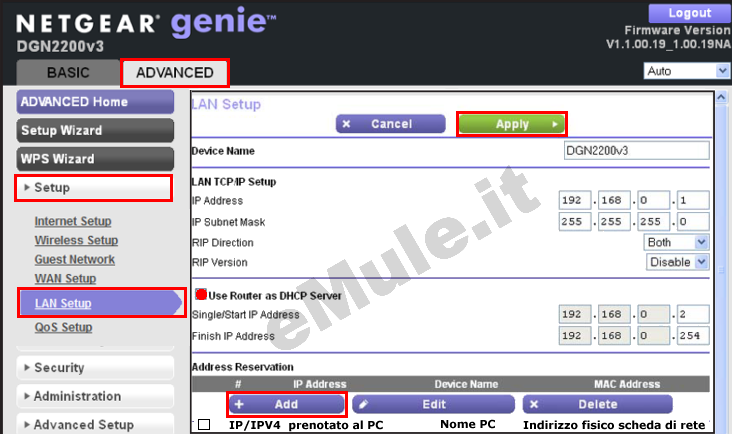Collapse the Setup section
Image resolution: width=732 pixels, height=434 pixels.
tap(93, 188)
